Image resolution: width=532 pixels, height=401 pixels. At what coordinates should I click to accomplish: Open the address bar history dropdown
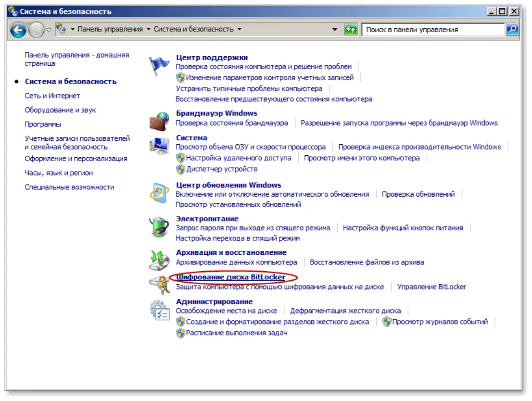click(x=335, y=29)
